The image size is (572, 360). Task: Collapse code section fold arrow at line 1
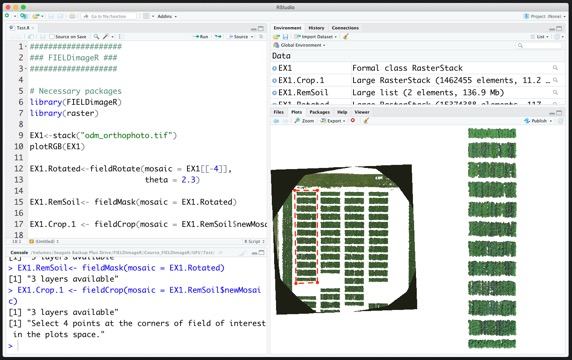pos(26,47)
